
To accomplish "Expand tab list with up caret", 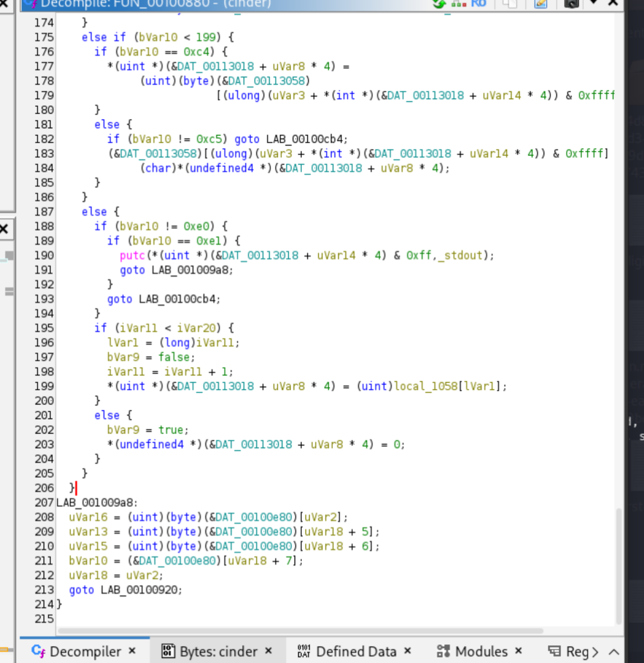I will pyautogui.click(x=614, y=652).
